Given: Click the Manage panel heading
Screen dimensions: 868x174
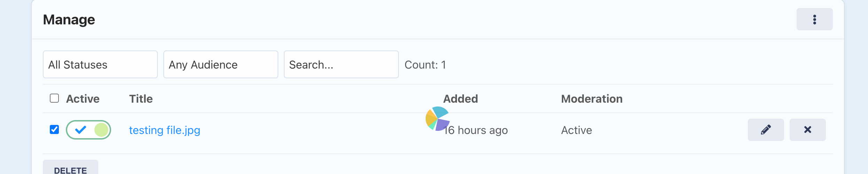Looking at the screenshot, I should (x=69, y=20).
